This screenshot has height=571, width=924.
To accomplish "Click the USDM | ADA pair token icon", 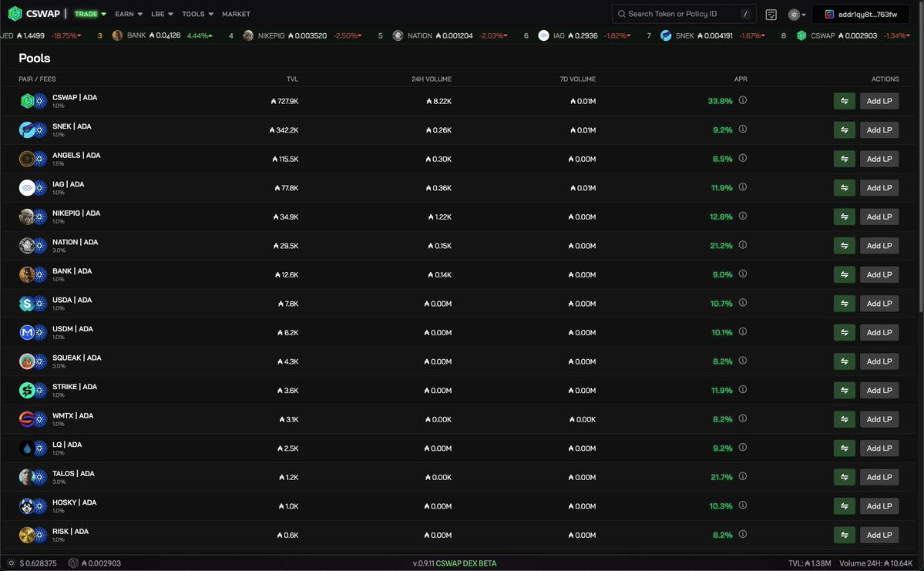I will click(32, 332).
